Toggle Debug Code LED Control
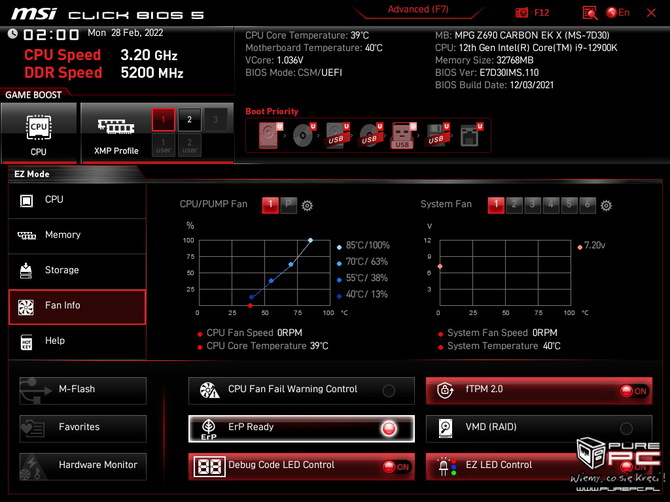This screenshot has height=502, width=670. pyautogui.click(x=301, y=466)
